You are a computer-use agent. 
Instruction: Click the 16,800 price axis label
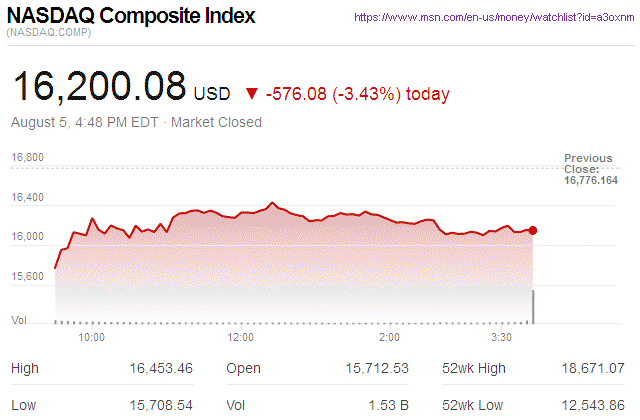[27, 157]
